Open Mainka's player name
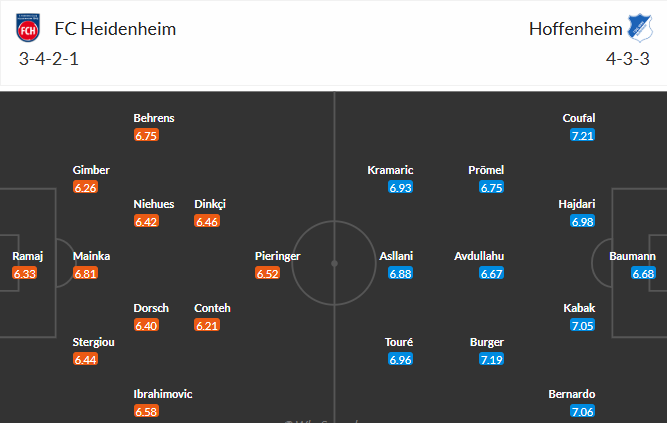667x423 pixels. pyautogui.click(x=92, y=256)
